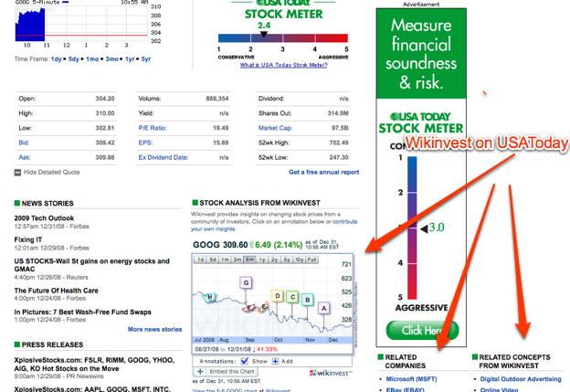Click the vertical meter bar in the ad

coord(412,228)
